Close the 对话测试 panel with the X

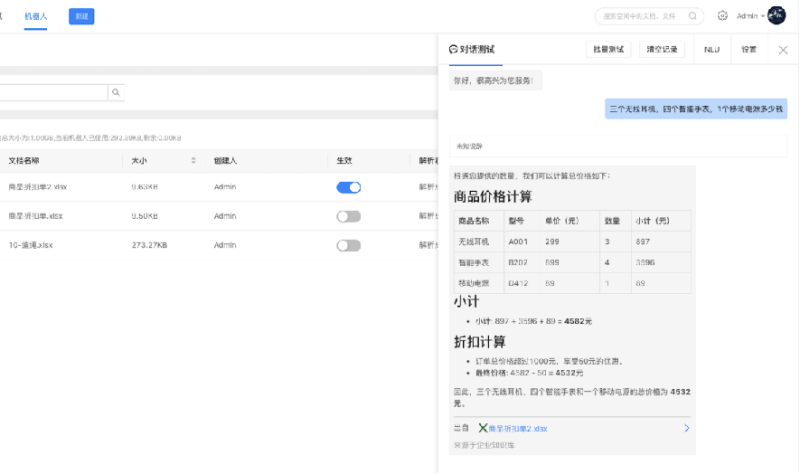coord(783,50)
